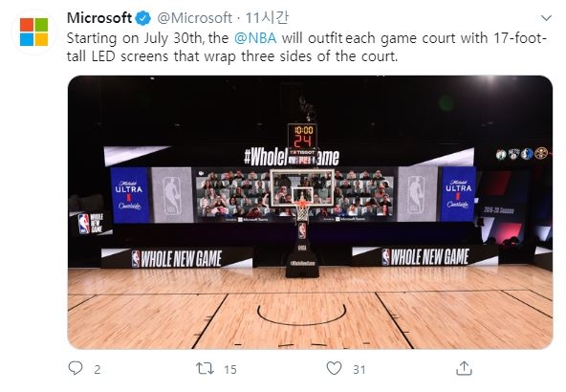The height and width of the screenshot is (392, 566).
Task: Expand the tweet options chevron
Action: click(547, 17)
